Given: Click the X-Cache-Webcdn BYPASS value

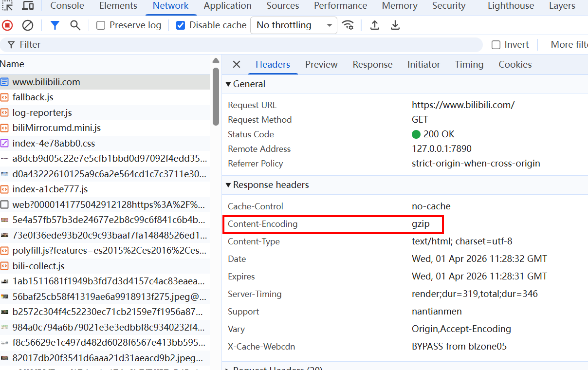Looking at the screenshot, I should click(x=459, y=347).
